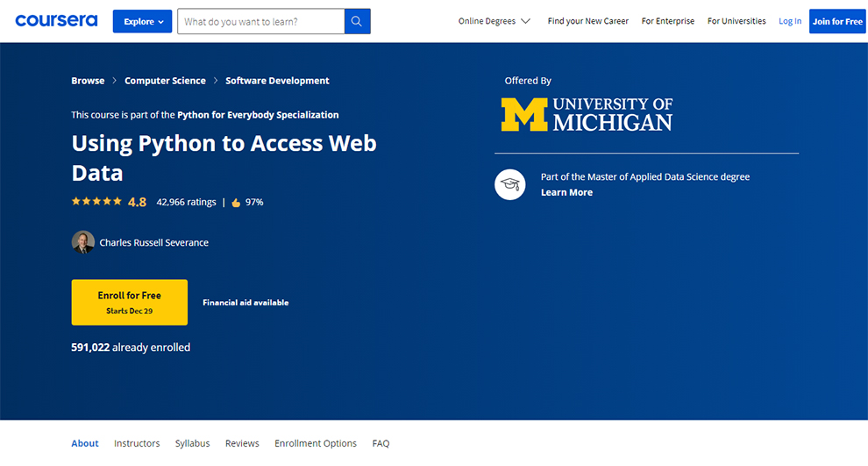Select the Enrollment Options tab
This screenshot has width=868, height=466.
[315, 443]
